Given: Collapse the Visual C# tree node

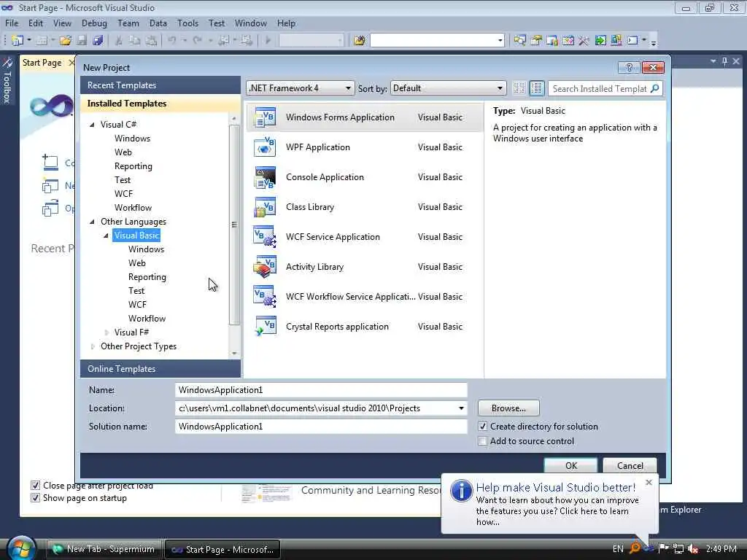Looking at the screenshot, I should [92, 125].
